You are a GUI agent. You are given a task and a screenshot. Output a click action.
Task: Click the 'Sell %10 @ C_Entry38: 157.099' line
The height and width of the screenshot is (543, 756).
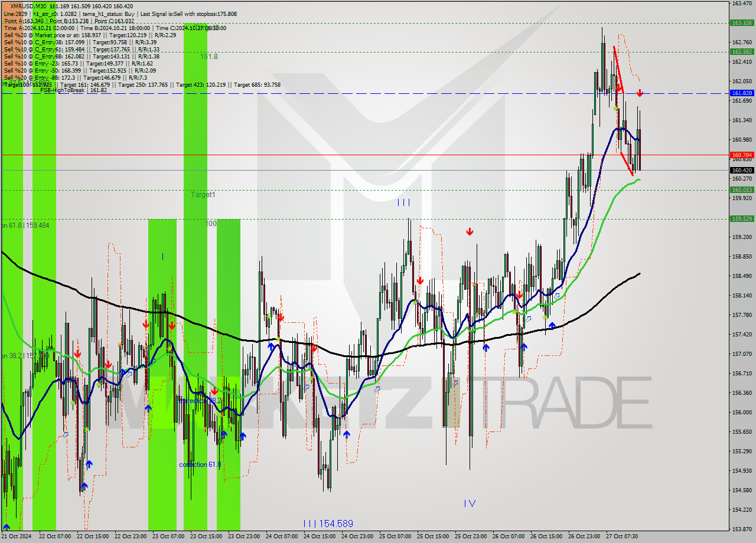coord(80,42)
